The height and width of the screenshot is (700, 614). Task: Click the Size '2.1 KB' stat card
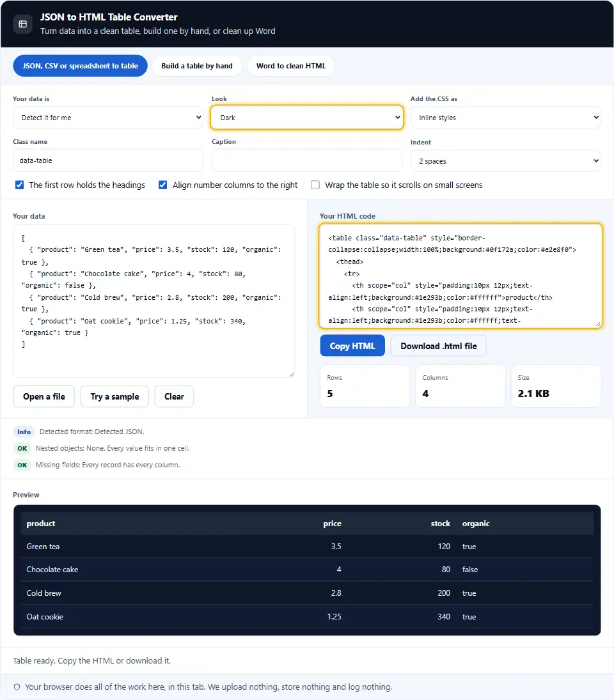point(556,386)
